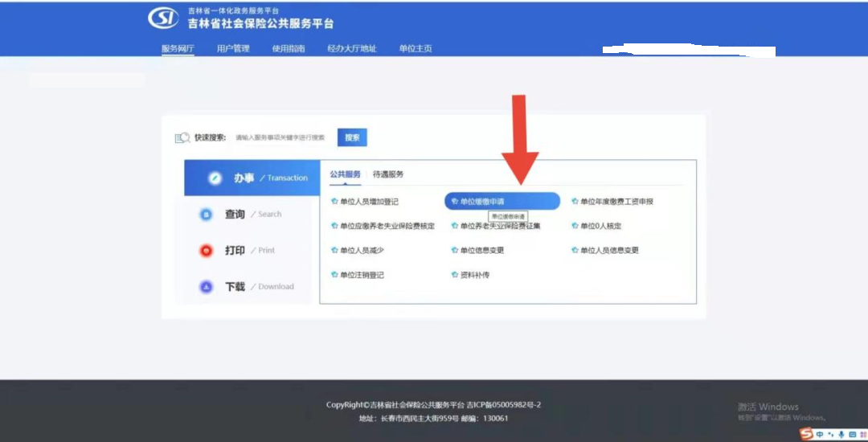
Task: Click the 吉林省社会保险公共服务平台 header title
Action: (260, 24)
